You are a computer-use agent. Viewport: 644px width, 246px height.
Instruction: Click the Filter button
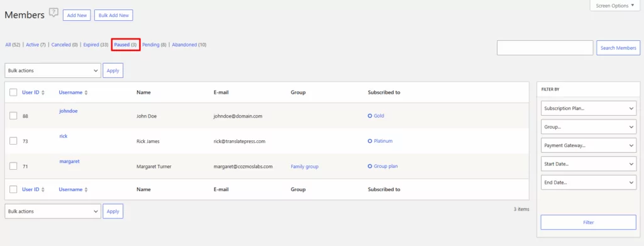(x=588, y=222)
